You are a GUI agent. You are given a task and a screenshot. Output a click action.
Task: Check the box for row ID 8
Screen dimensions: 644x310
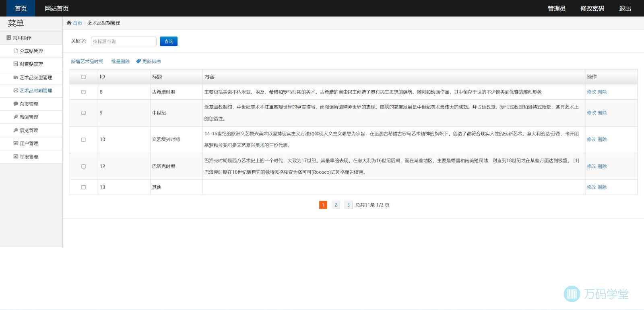pyautogui.click(x=83, y=92)
